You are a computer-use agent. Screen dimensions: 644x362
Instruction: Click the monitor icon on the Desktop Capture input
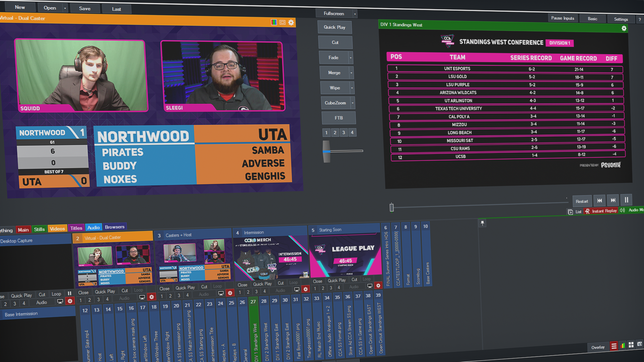60,301
